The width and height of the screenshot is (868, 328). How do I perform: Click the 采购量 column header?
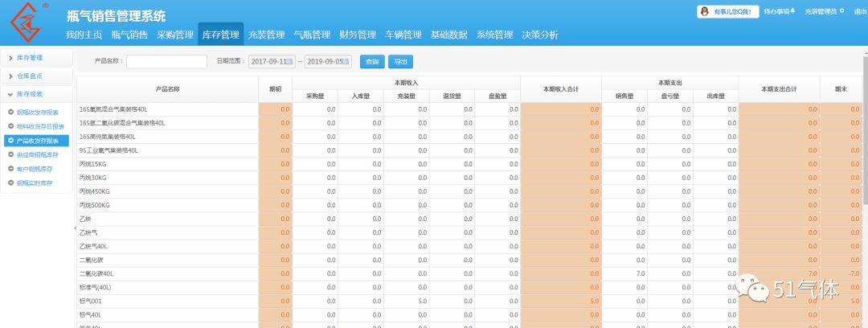(x=315, y=96)
